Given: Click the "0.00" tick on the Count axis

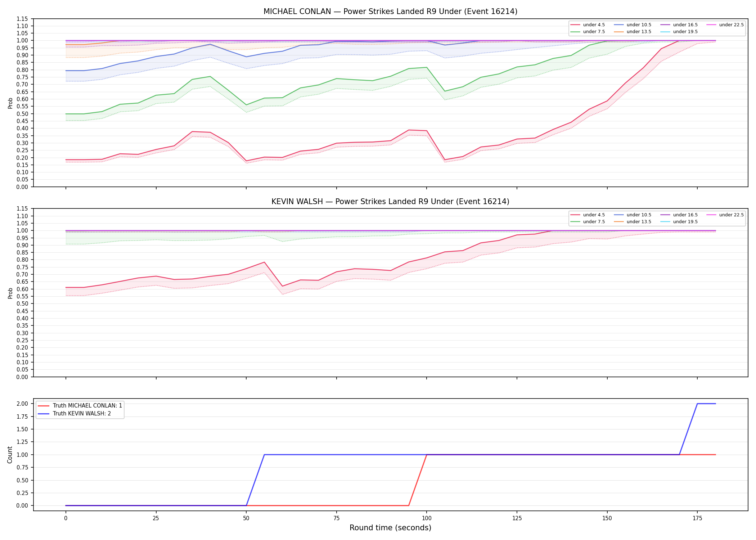Looking at the screenshot, I should pos(22,505).
